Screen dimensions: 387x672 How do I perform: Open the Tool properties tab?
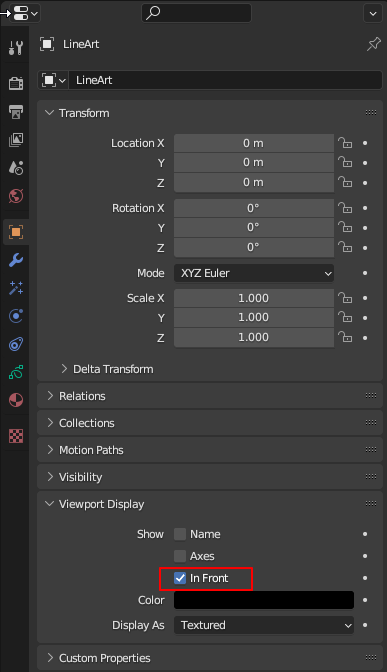[16, 48]
